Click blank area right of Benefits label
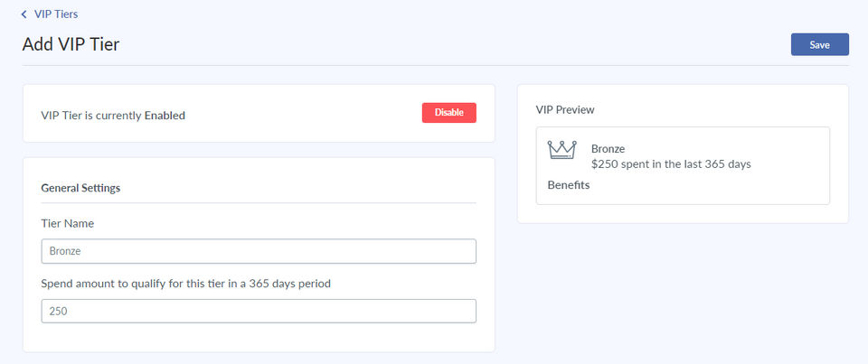 tap(705, 186)
